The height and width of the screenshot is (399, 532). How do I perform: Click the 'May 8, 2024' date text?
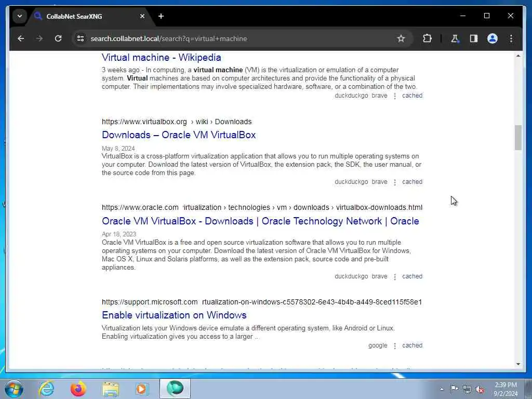pos(118,149)
